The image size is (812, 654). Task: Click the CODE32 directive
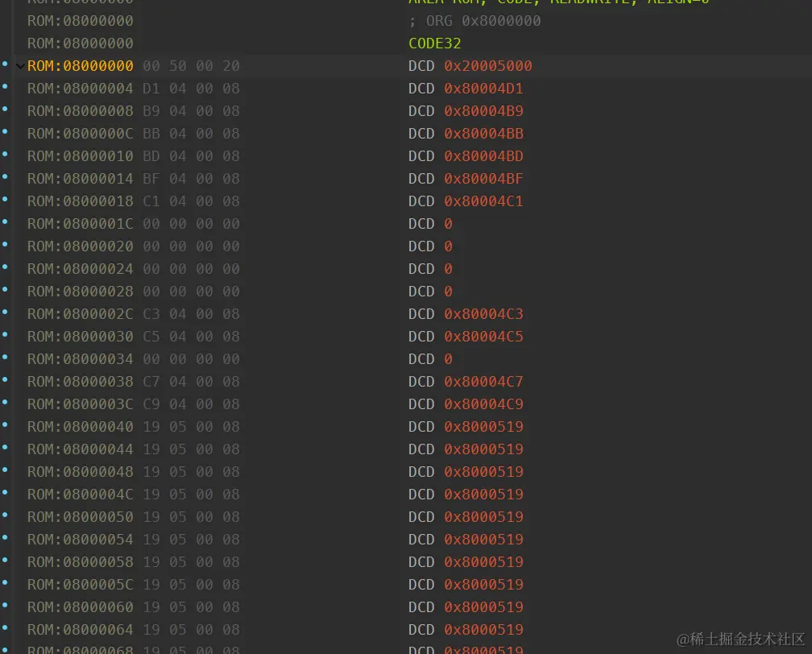(x=434, y=43)
